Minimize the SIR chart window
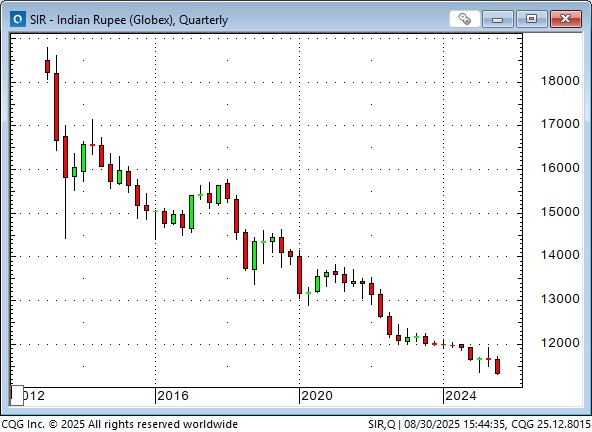This screenshot has height=432, width=592. 498,19
